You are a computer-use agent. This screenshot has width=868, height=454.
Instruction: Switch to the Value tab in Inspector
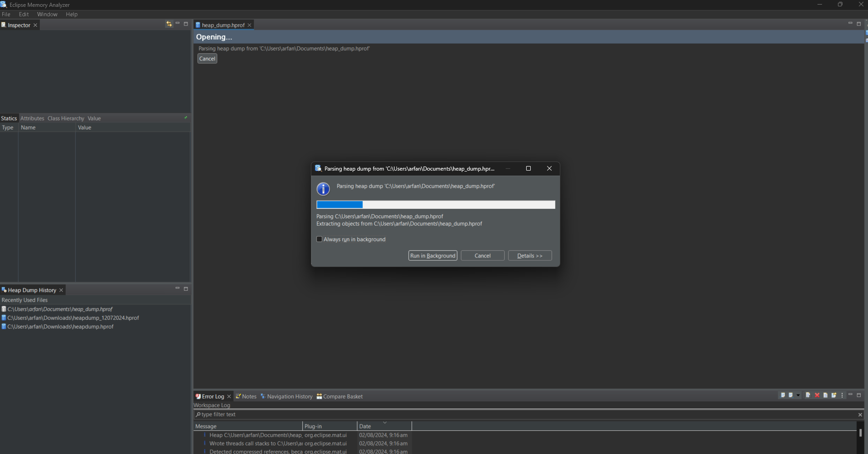tap(94, 118)
